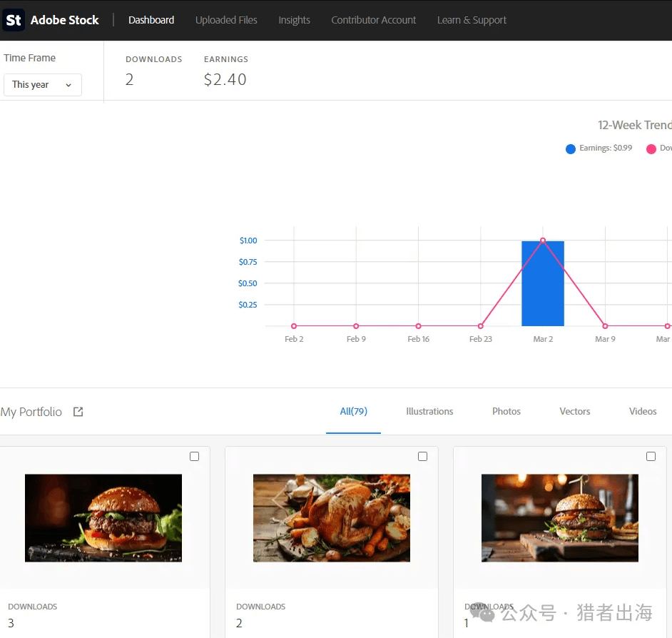Click the Feb 2 chart data point
Viewport: 672px width, 638px height.
(x=294, y=326)
